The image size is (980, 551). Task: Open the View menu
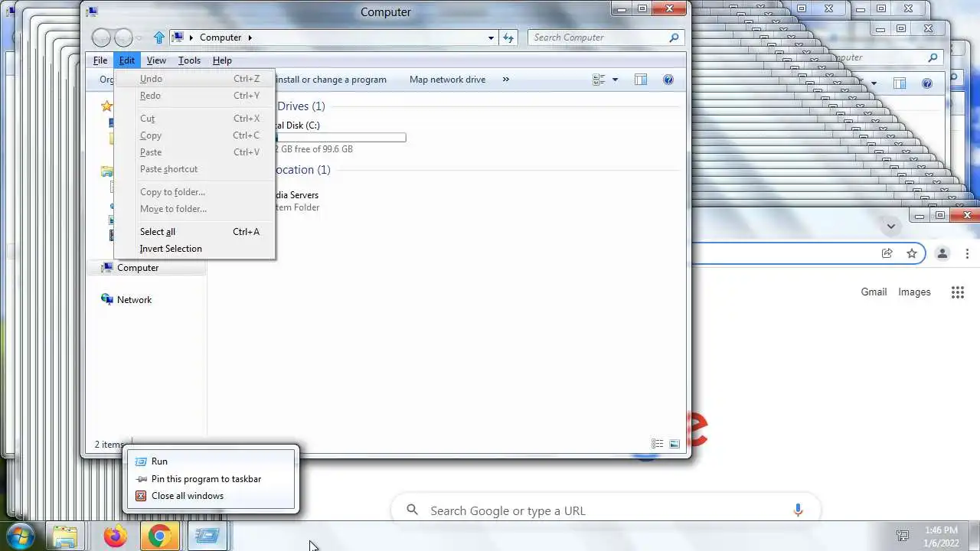click(156, 60)
